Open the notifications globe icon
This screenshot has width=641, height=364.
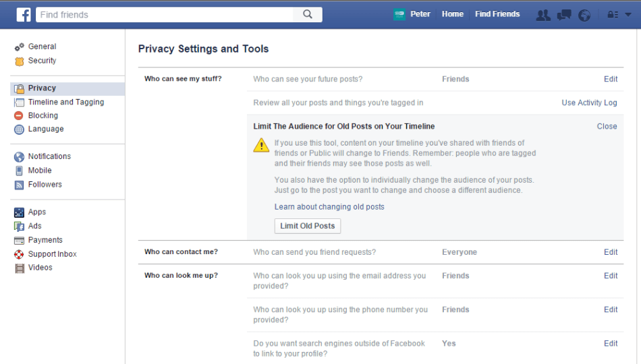tap(584, 15)
